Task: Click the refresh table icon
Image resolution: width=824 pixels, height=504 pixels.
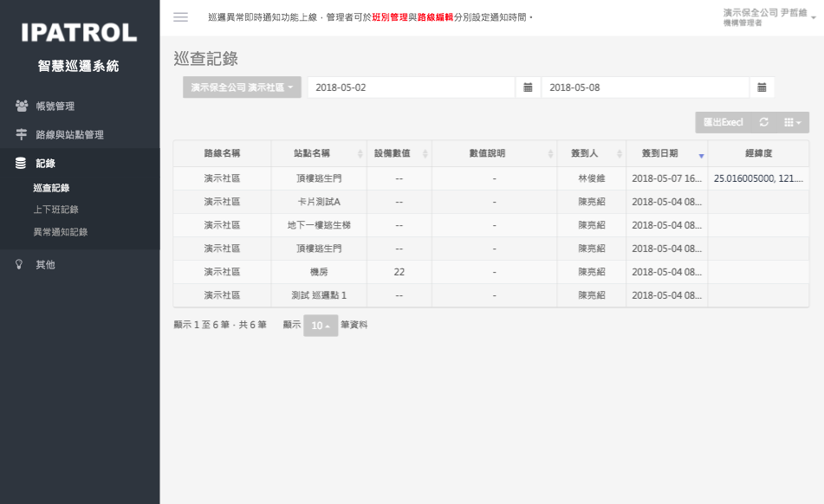Action: point(763,123)
